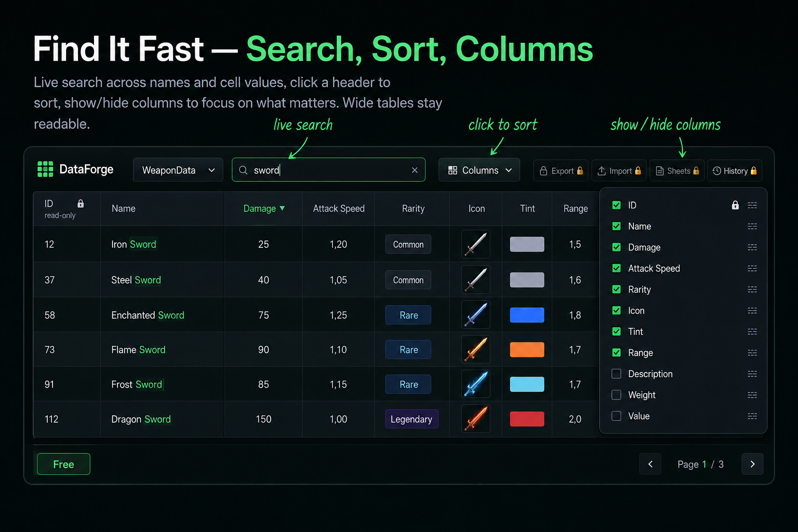Click the Common tag on Iron Sword row
The width and height of the screenshot is (798, 532).
(408, 244)
